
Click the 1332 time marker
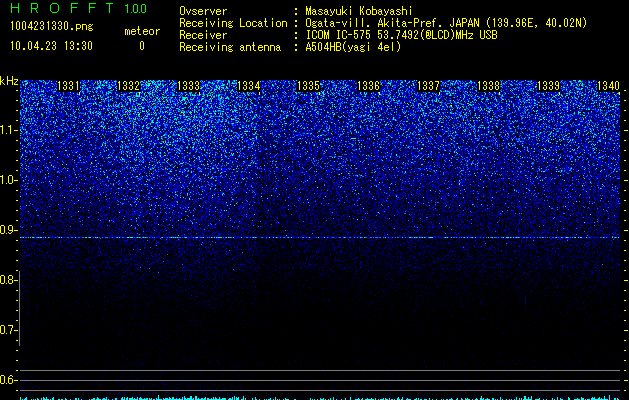[x=128, y=86]
